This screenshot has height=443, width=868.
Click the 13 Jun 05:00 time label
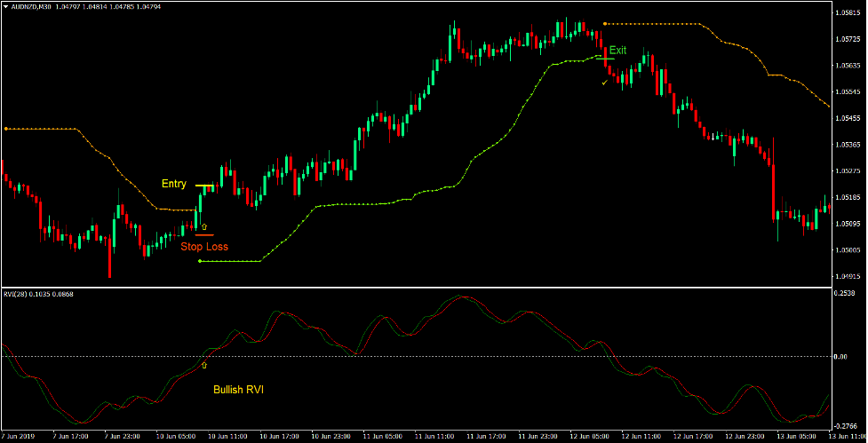(x=798, y=437)
